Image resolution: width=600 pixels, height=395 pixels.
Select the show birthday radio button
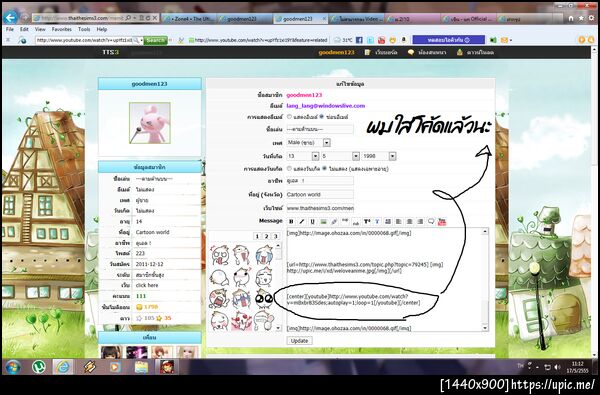(x=289, y=168)
